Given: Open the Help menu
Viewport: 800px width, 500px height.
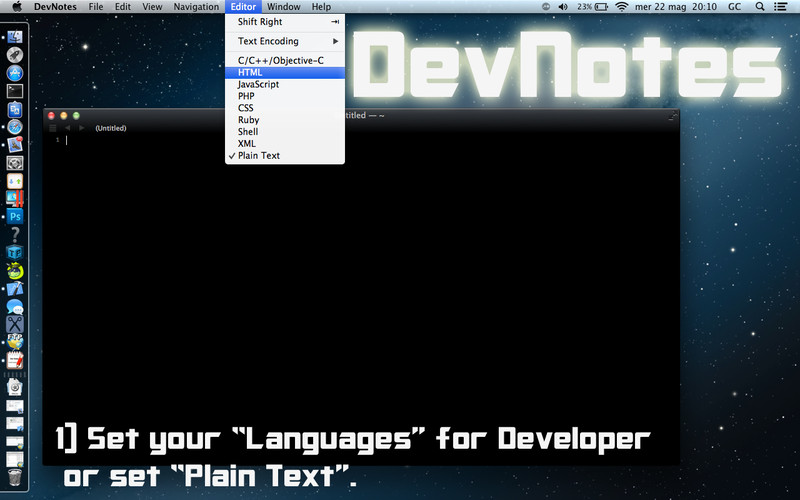Looking at the screenshot, I should 321,7.
